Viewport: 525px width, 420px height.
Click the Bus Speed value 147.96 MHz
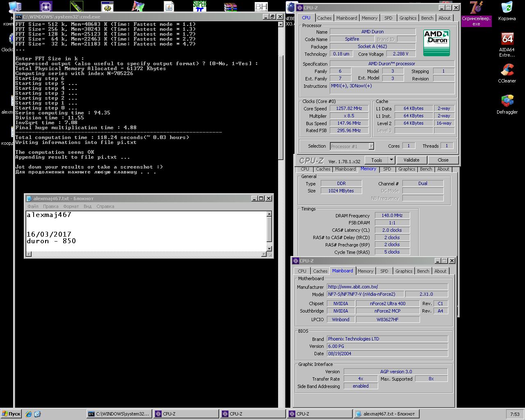coord(349,123)
